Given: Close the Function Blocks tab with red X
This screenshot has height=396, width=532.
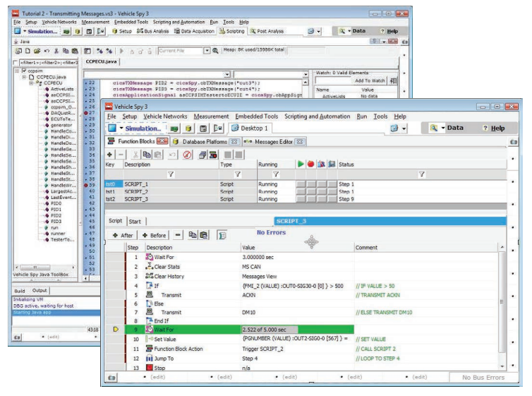Looking at the screenshot, I should (x=162, y=141).
